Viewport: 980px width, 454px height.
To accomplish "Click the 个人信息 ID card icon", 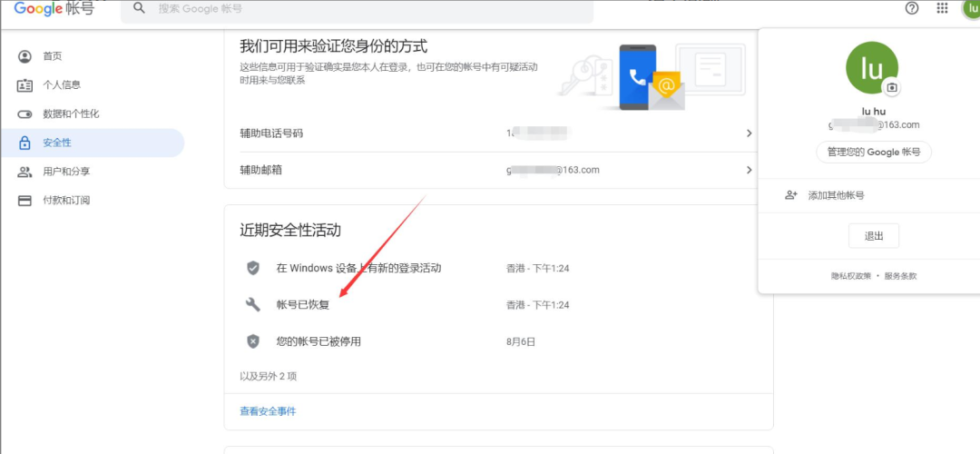I will [24, 85].
